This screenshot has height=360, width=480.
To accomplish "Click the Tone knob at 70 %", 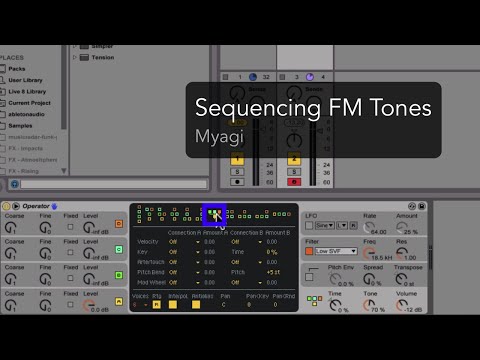I will point(369,305).
